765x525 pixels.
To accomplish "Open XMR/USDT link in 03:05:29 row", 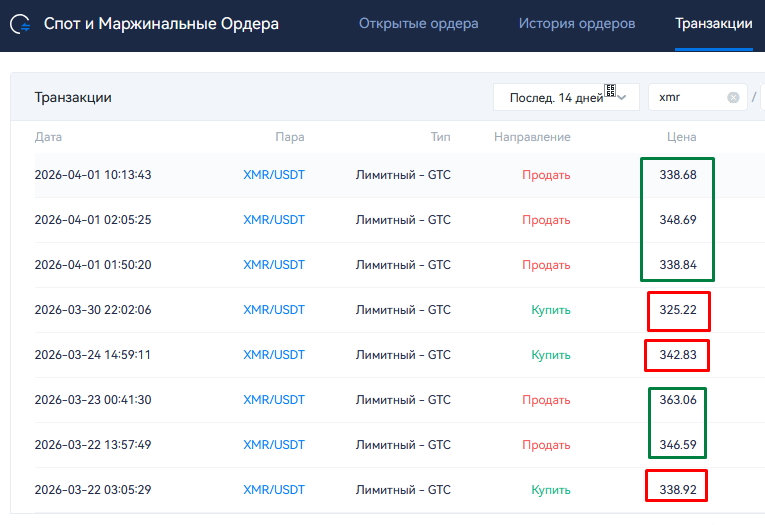I will pyautogui.click(x=274, y=489).
